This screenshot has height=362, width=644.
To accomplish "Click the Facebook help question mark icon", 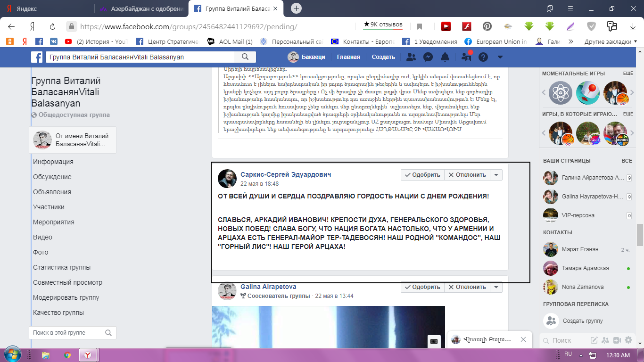I will pyautogui.click(x=483, y=57).
